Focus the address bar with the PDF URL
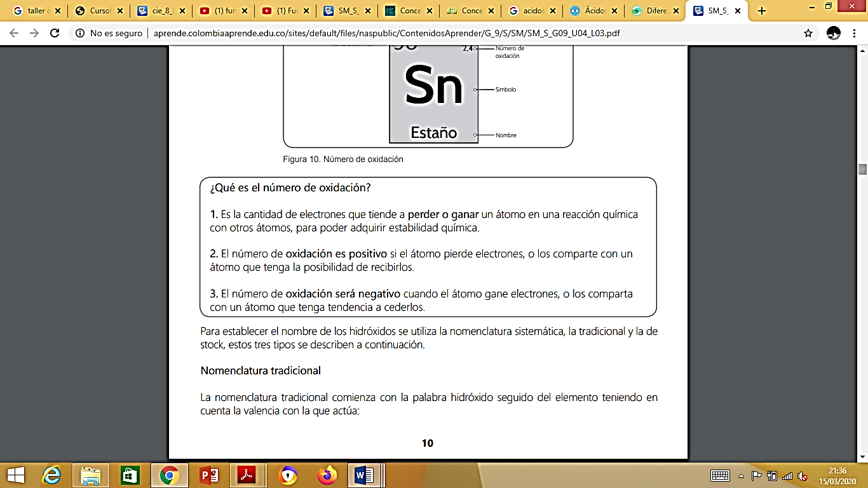This screenshot has width=868, height=488. pyautogui.click(x=386, y=33)
